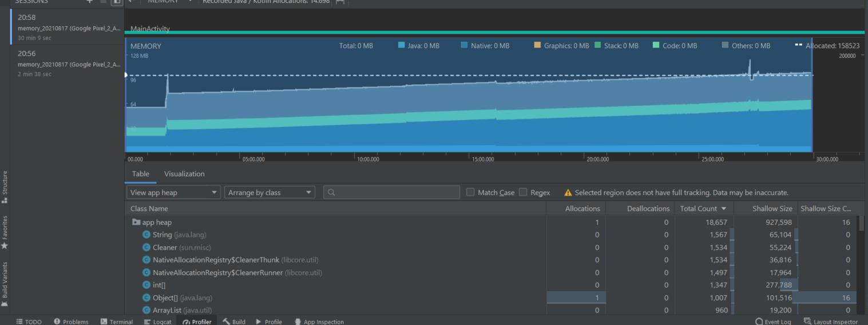Switch to the Visualization tab

[184, 174]
